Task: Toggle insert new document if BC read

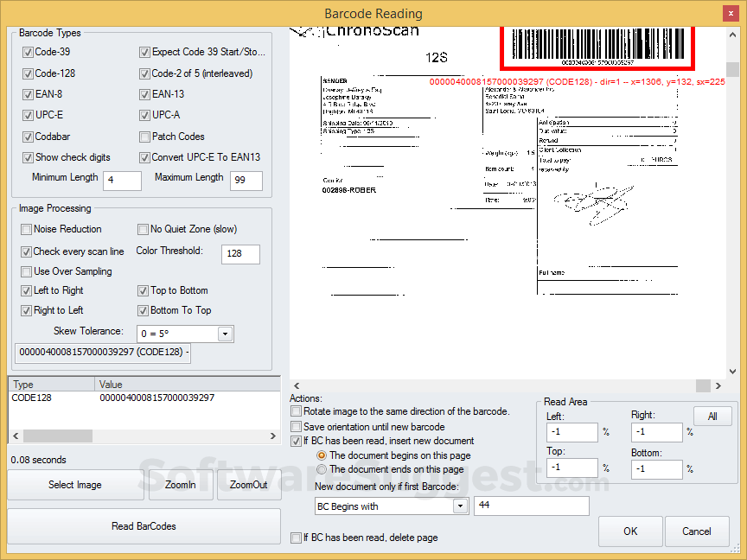Action: click(x=296, y=441)
